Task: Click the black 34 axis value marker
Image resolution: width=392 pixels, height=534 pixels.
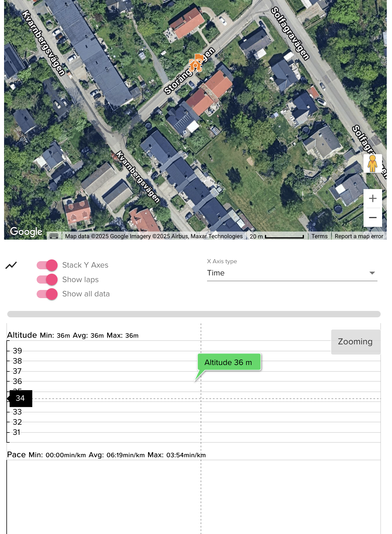Action: click(20, 398)
